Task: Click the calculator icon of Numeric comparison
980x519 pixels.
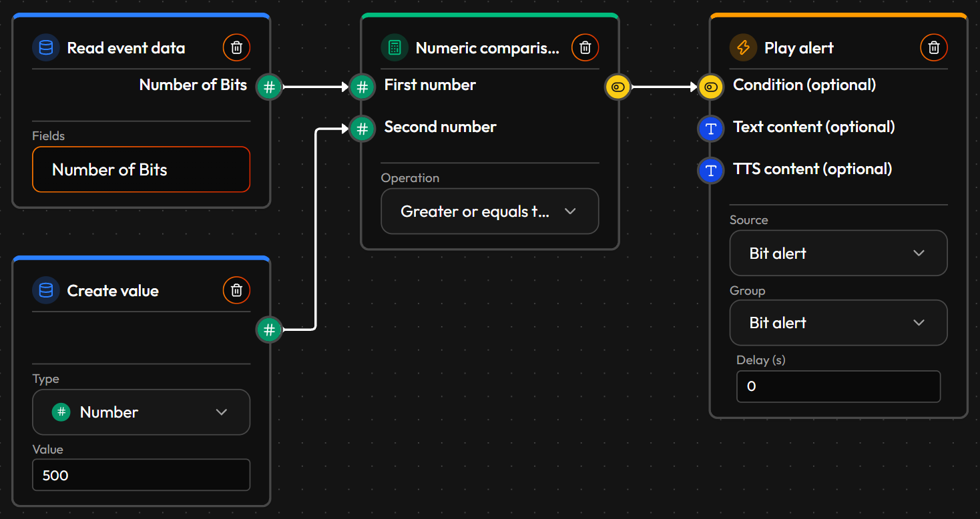Action: [395, 47]
